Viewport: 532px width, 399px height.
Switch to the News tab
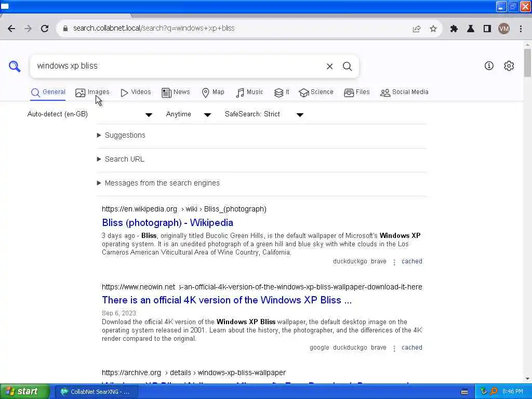click(x=176, y=92)
